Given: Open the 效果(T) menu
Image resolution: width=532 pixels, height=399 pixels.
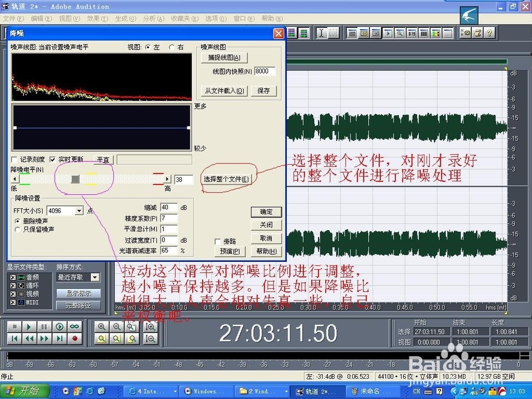Looking at the screenshot, I should (x=97, y=18).
